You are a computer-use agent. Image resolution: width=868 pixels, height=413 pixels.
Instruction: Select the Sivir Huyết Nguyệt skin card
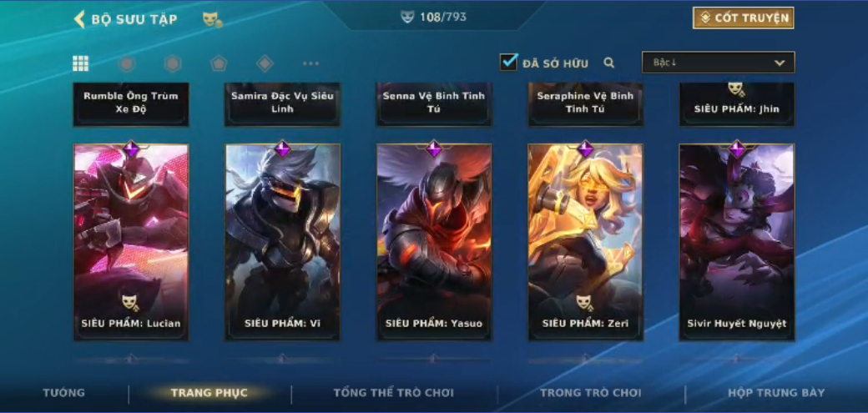pos(737,242)
